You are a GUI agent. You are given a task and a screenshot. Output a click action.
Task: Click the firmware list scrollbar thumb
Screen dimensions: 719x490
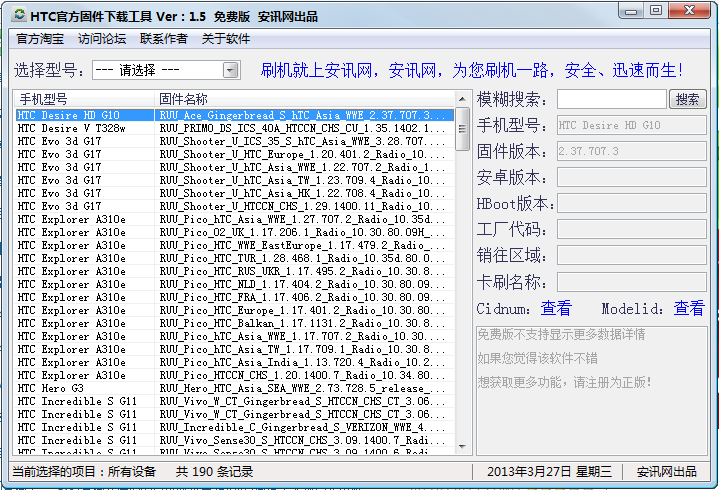[462, 129]
